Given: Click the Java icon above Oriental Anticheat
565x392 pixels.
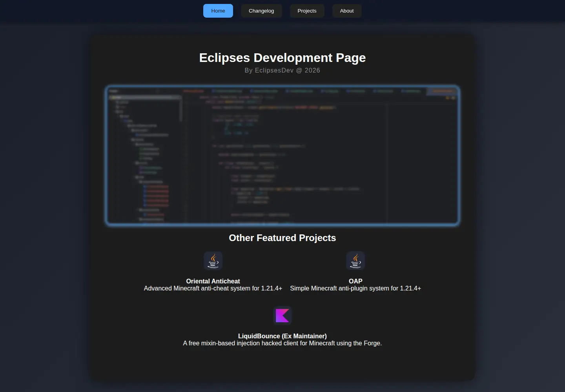Looking at the screenshot, I should (213, 261).
